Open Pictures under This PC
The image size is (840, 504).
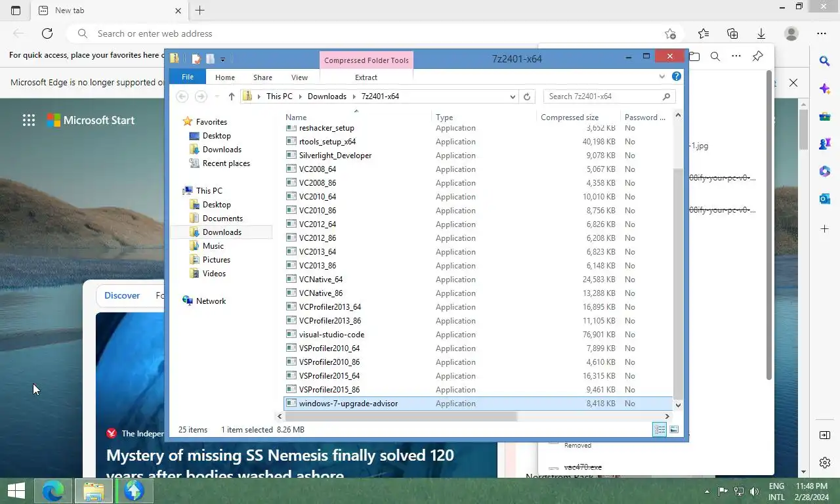click(216, 260)
